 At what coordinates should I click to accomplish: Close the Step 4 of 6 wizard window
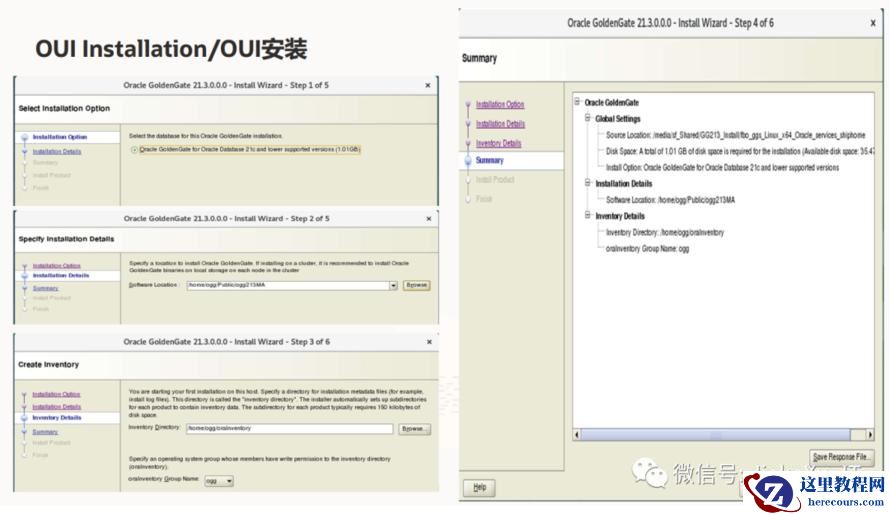click(873, 23)
